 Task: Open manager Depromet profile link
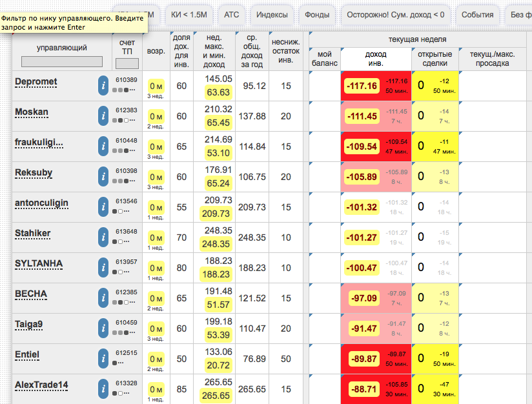pyautogui.click(x=36, y=81)
